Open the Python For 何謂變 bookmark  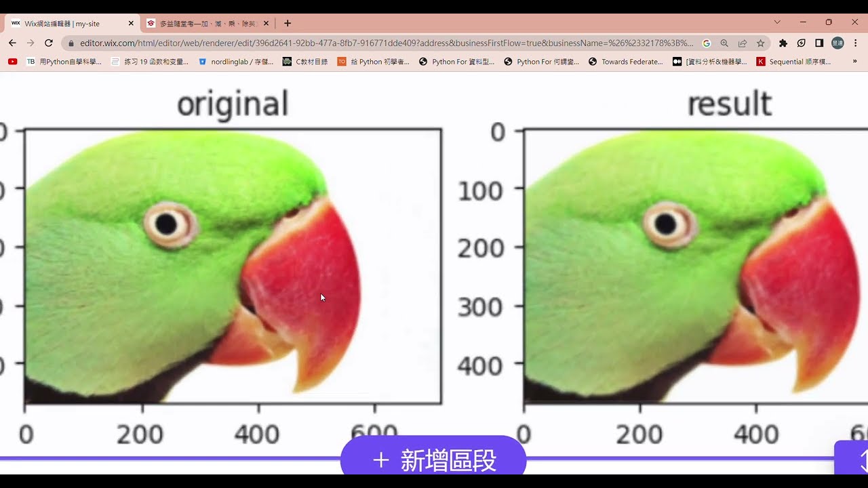[x=542, y=61]
